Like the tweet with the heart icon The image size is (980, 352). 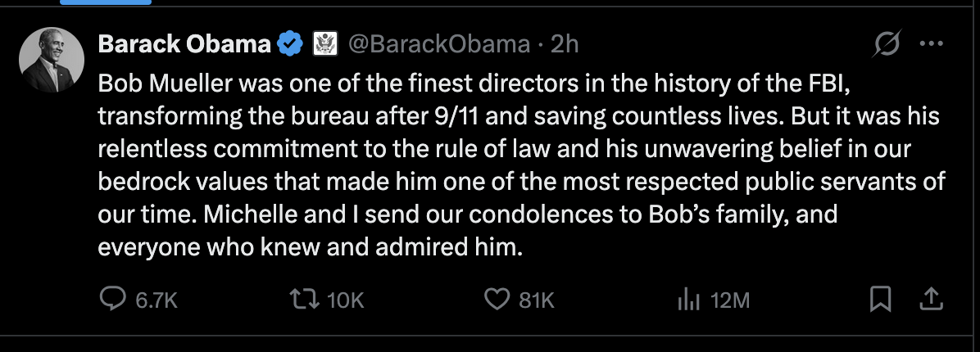click(498, 300)
